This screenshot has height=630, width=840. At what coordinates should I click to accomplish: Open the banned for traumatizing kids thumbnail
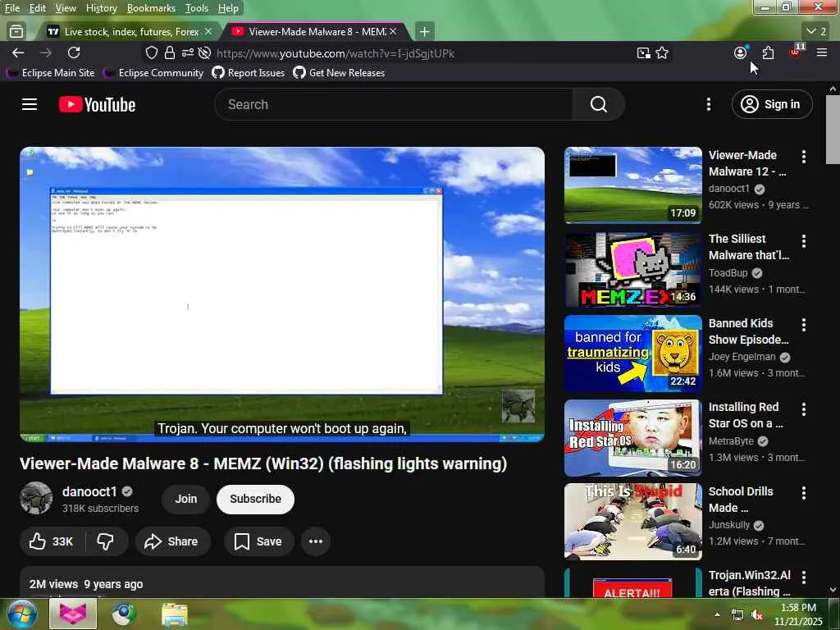(x=632, y=354)
